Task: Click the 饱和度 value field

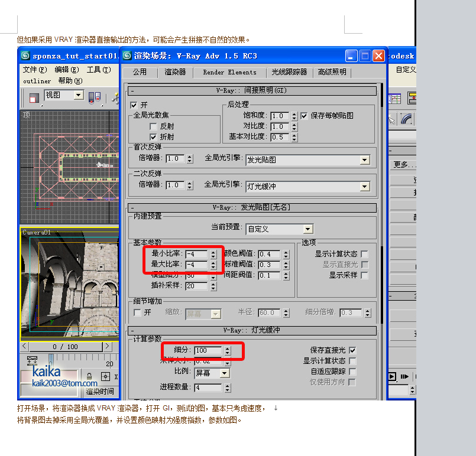Action: [280, 116]
